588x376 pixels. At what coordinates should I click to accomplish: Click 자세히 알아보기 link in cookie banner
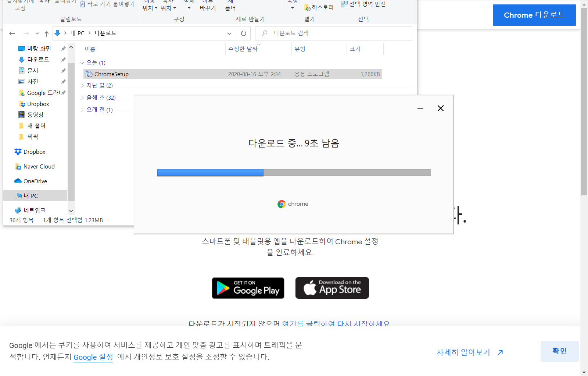(470, 352)
